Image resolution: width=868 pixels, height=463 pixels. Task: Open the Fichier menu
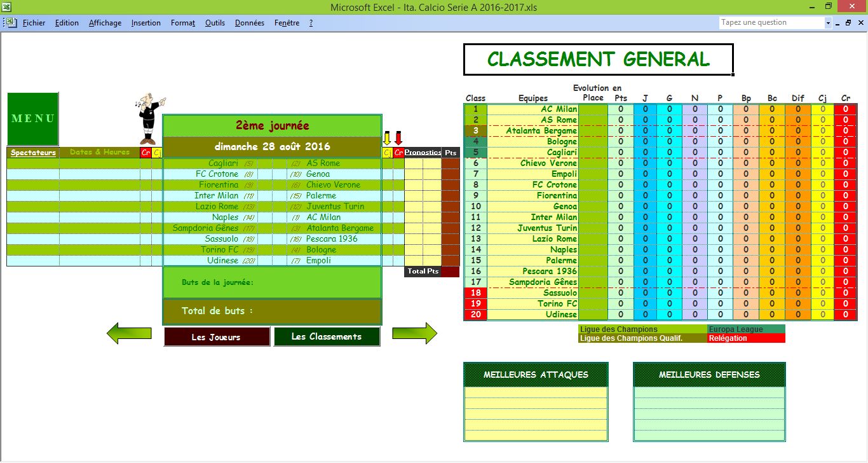(34, 23)
